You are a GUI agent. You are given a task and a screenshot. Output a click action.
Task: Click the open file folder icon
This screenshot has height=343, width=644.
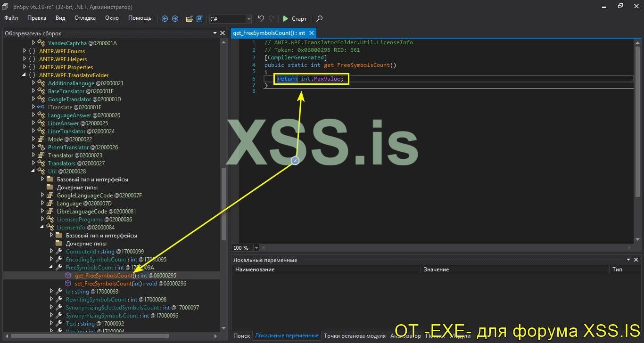[x=189, y=19]
